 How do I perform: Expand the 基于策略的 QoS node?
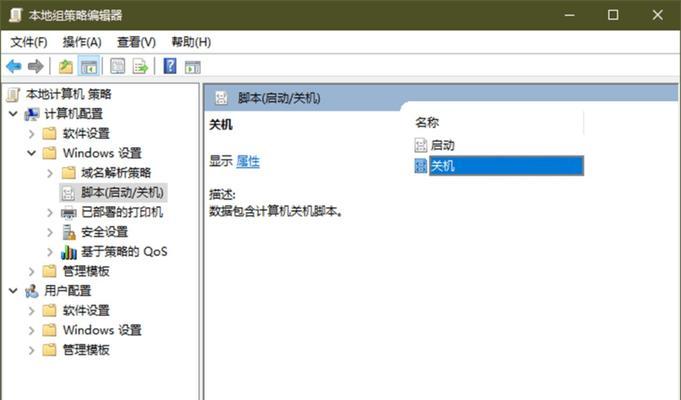click(50, 252)
